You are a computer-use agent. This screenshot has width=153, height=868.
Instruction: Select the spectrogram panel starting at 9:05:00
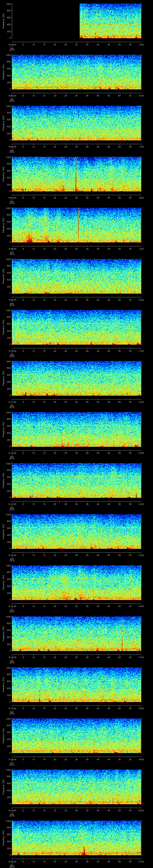tap(77, 72)
